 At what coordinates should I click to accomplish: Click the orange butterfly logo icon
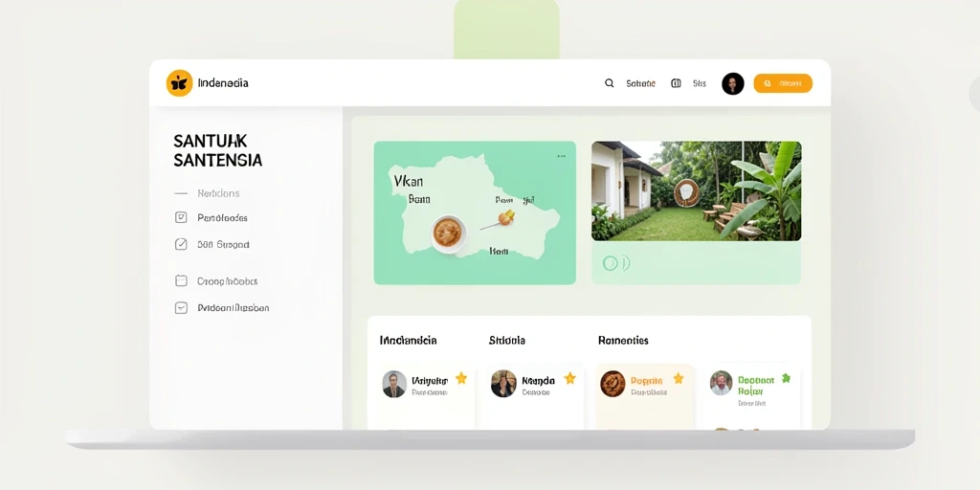(179, 83)
